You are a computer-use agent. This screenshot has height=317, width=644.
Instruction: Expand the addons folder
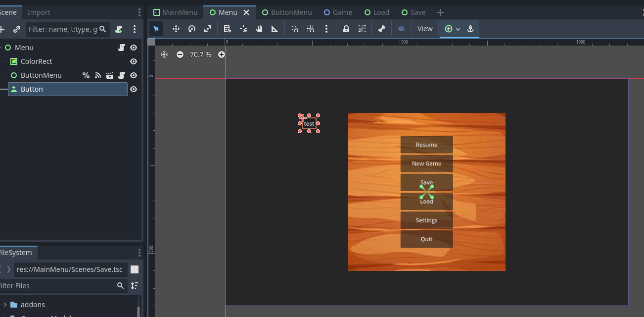(x=5, y=305)
